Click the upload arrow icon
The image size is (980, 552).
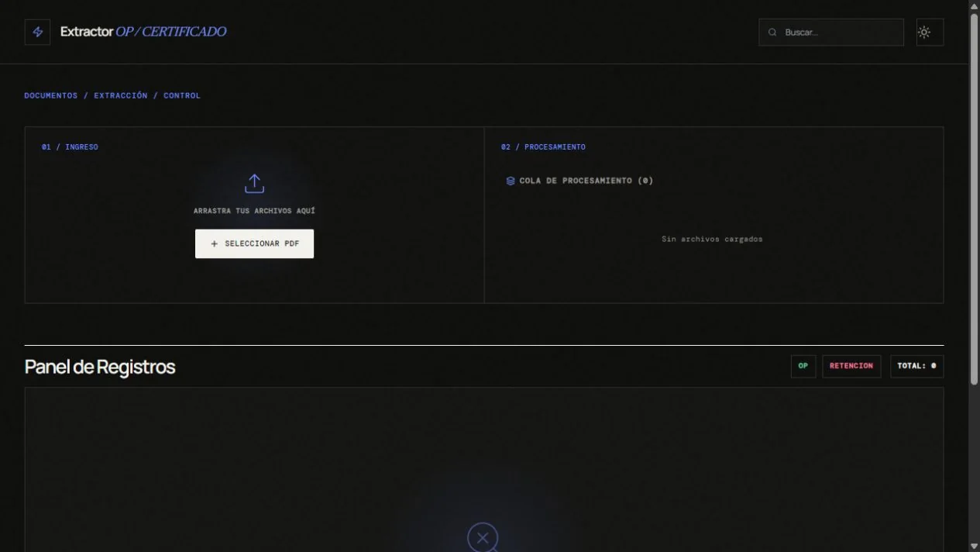(x=254, y=184)
